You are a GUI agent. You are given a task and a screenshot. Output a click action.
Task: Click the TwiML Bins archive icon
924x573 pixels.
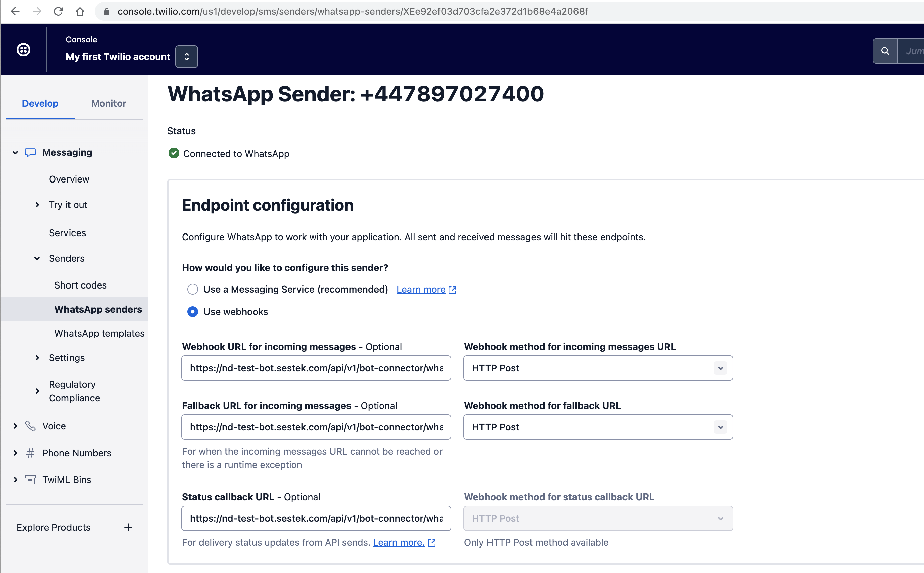[x=30, y=480]
